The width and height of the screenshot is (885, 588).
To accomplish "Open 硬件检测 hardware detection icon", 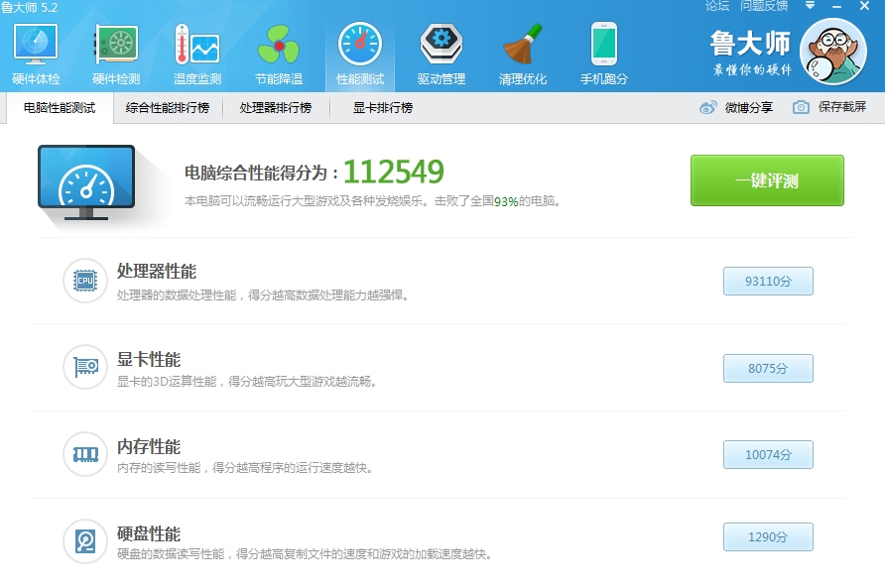I will point(116,44).
